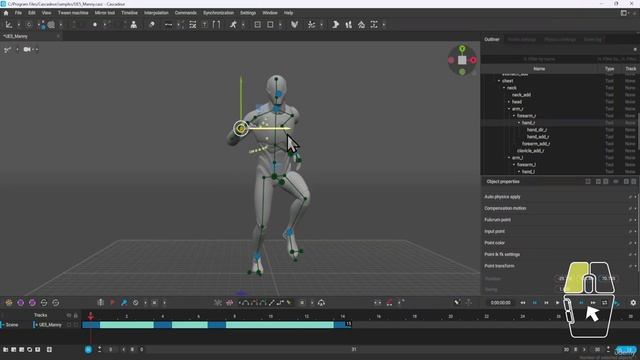The width and height of the screenshot is (640, 360).
Task: Jump to the first frame with the rewind button
Action: (523, 303)
